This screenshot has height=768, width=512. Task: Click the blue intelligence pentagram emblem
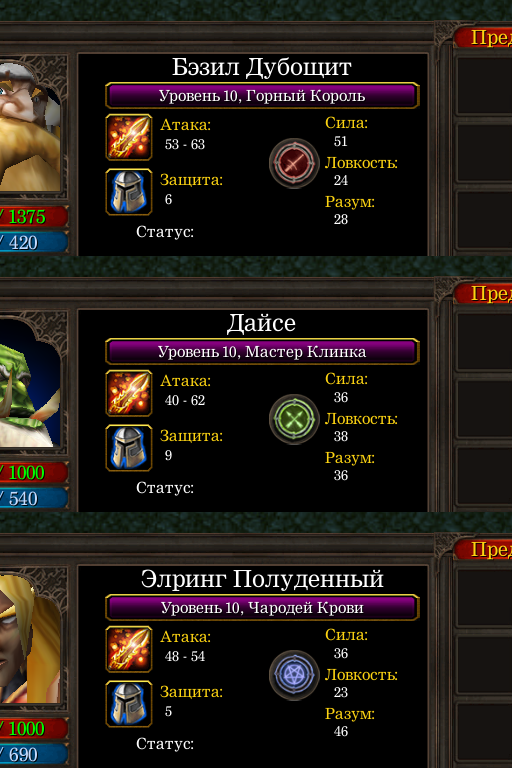[x=294, y=675]
